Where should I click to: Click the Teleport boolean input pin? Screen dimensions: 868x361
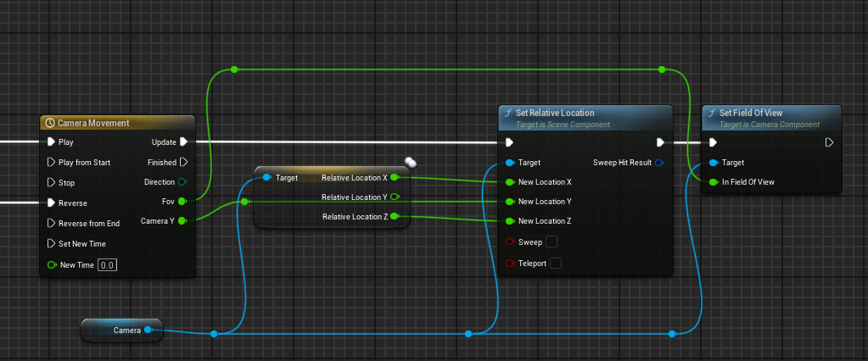[x=510, y=264]
